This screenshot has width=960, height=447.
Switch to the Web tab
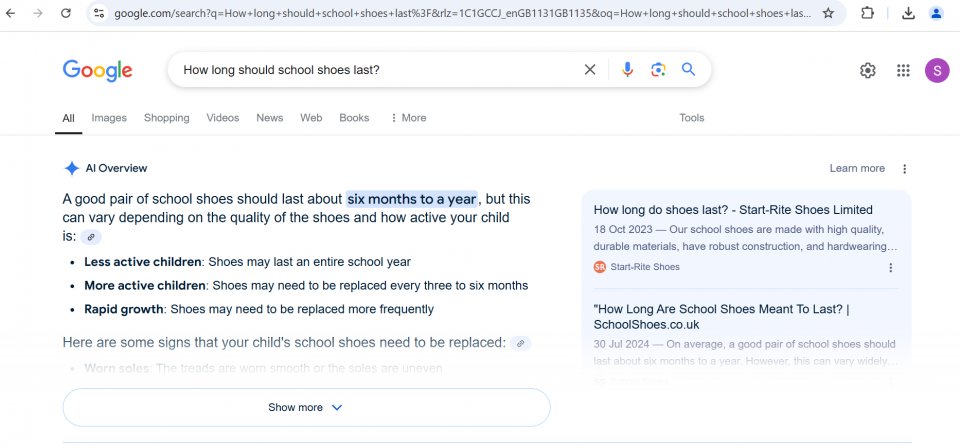pos(311,118)
